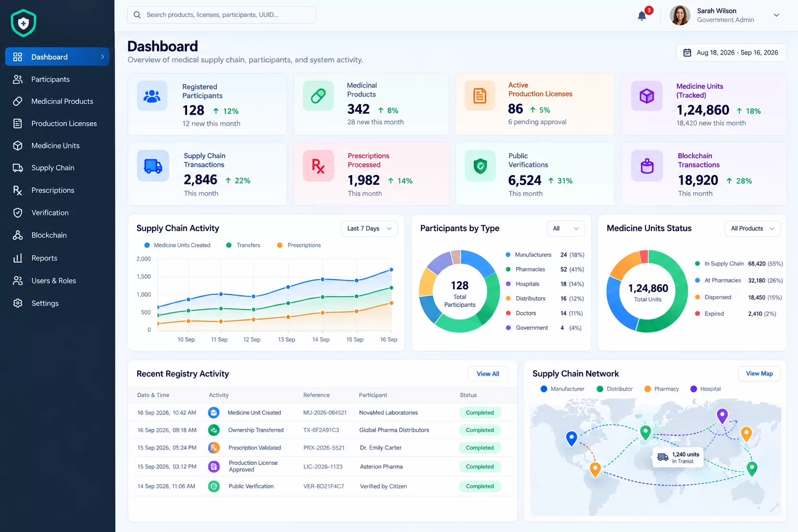Click the Ownership Transferred row icon
Image resolution: width=798 pixels, height=532 pixels.
click(214, 430)
